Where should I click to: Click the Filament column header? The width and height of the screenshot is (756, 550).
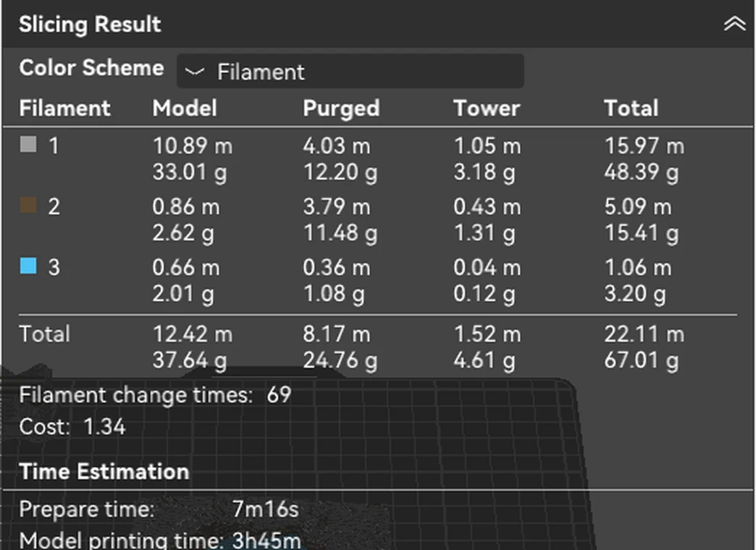pos(64,108)
